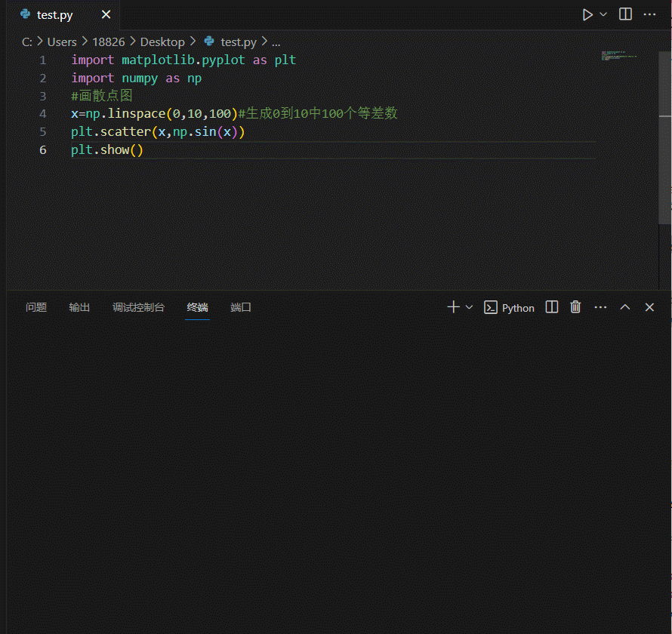Place cursor in 'plt.show()' line
Viewport: 672px width, 634px height.
pos(106,150)
